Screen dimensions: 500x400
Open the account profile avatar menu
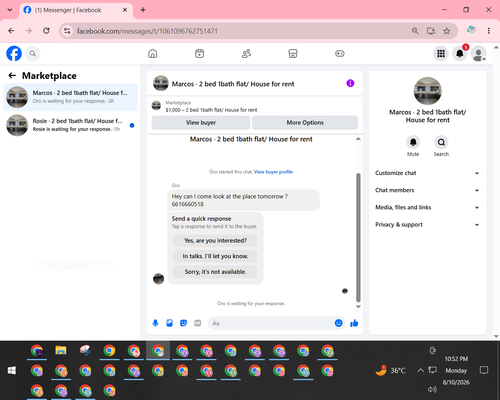click(478, 53)
